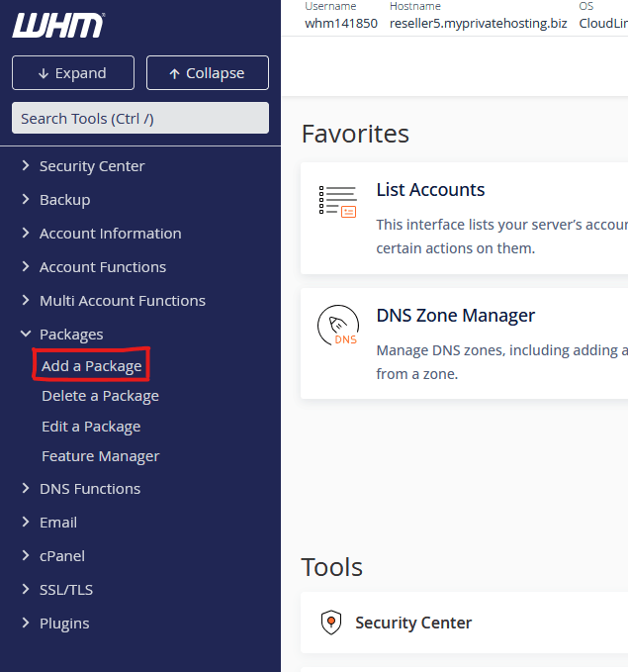Open the List Accounts favorite link
Viewport: 628px width, 672px height.
[430, 190]
